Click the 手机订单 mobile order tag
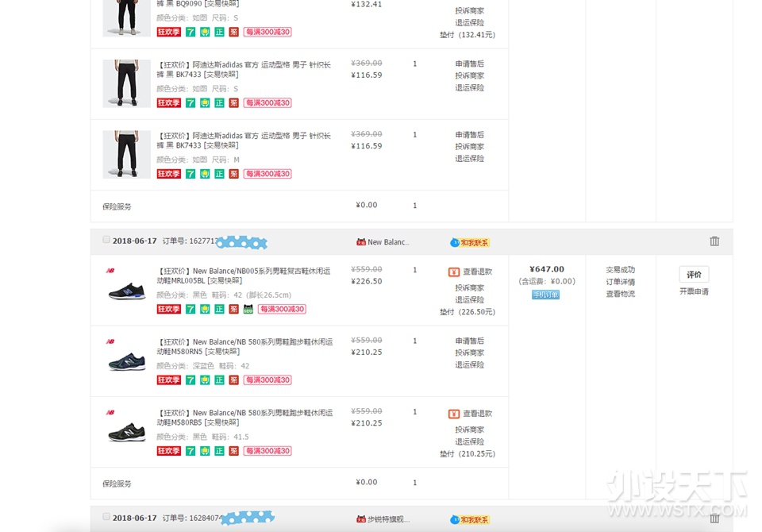The width and height of the screenshot is (762, 532). pyautogui.click(x=545, y=295)
